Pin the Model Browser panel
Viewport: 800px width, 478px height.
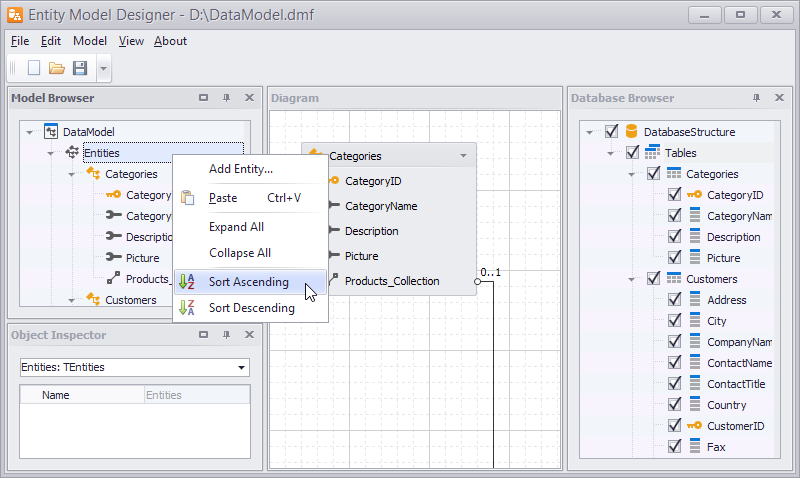(x=226, y=98)
